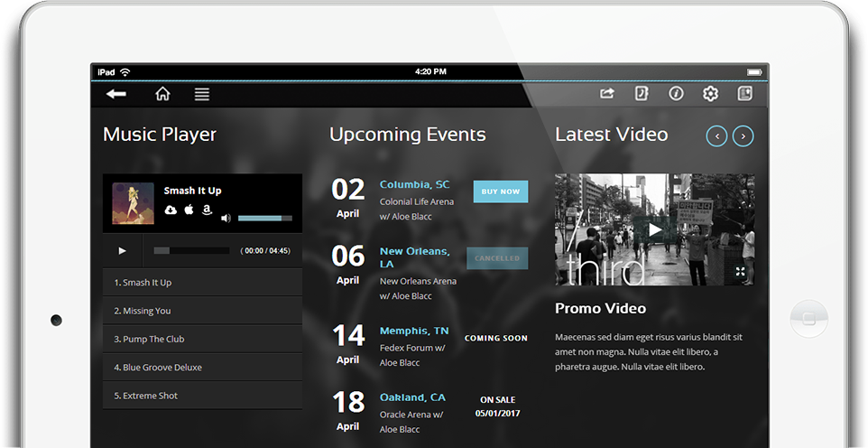868x448 pixels.
Task: Open the Amazon store link icon
Action: point(207,210)
